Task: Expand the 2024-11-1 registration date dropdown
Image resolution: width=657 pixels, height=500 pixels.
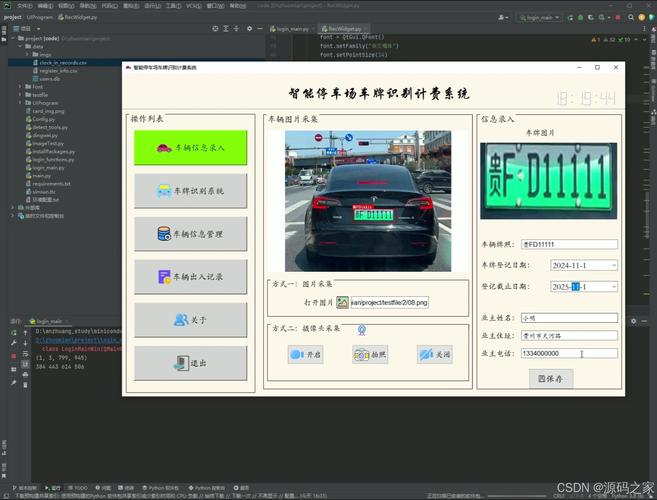Action: [x=614, y=265]
